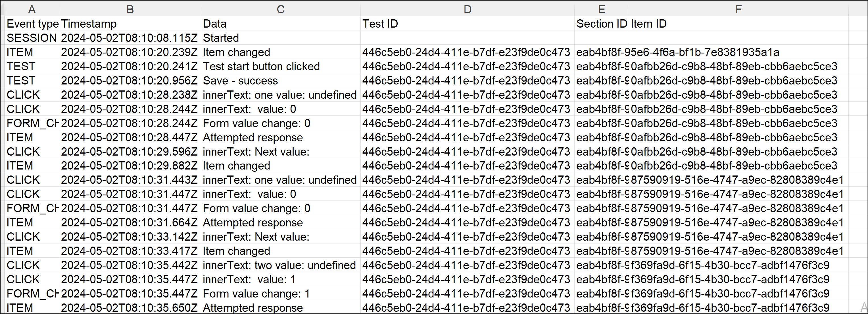Select timestamp 2024-05-02T08:10:20.239Z cell
This screenshot has width=868, height=314.
pos(130,52)
